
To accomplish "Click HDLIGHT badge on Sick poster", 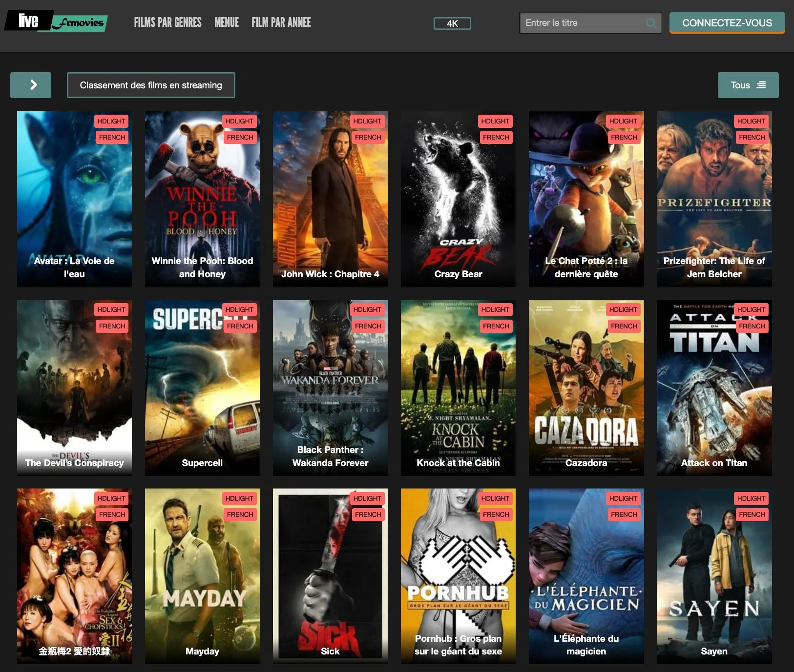I will (367, 498).
